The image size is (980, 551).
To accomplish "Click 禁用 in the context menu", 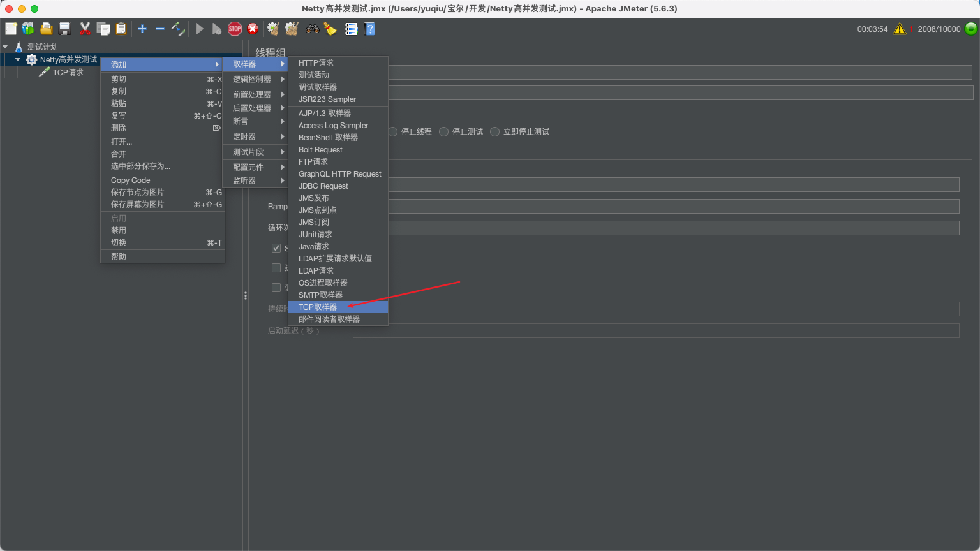I will pos(163,230).
